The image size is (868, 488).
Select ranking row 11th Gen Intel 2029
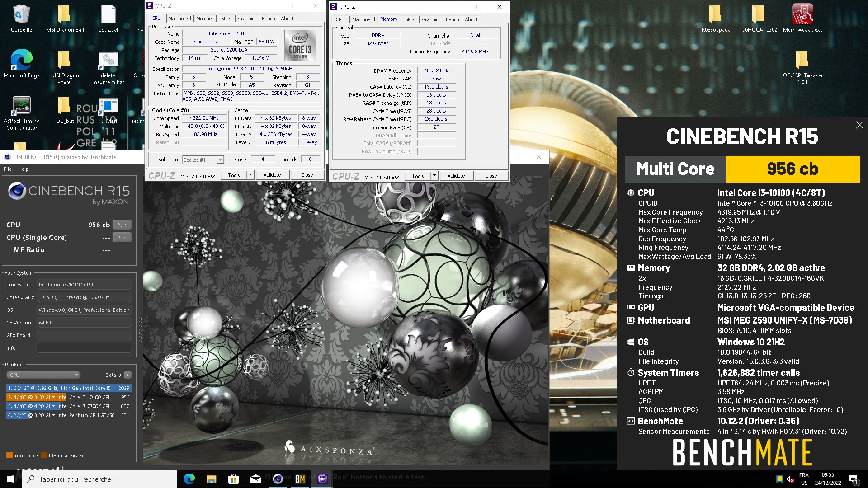[69, 388]
